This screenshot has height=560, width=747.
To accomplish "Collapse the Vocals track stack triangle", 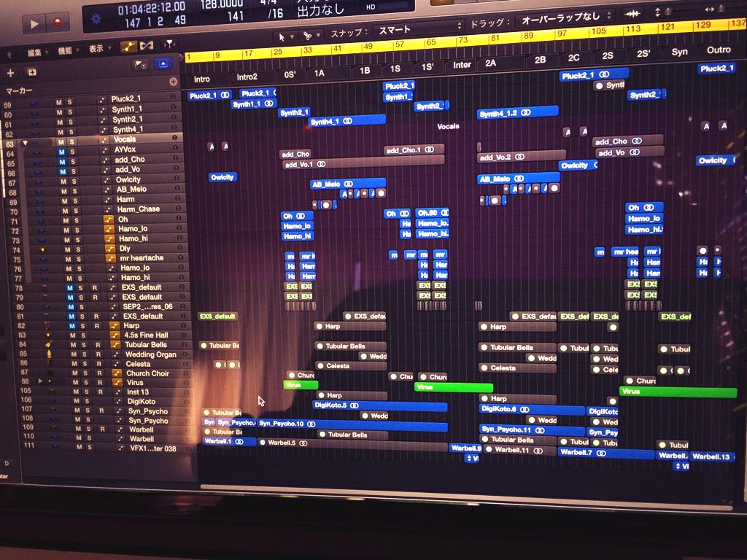I will click(x=25, y=143).
